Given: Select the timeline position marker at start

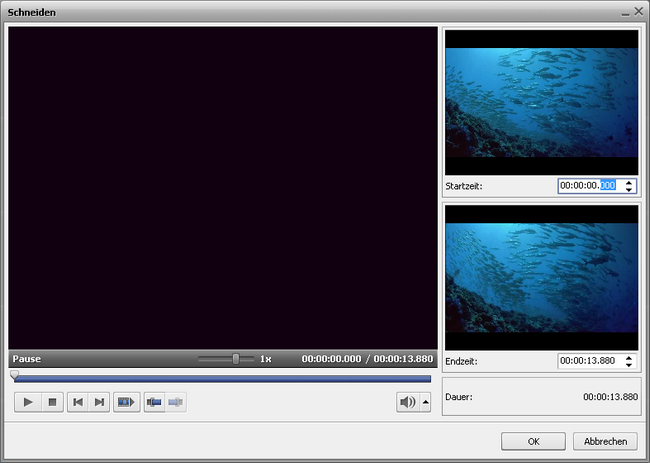Looking at the screenshot, I should [x=15, y=376].
